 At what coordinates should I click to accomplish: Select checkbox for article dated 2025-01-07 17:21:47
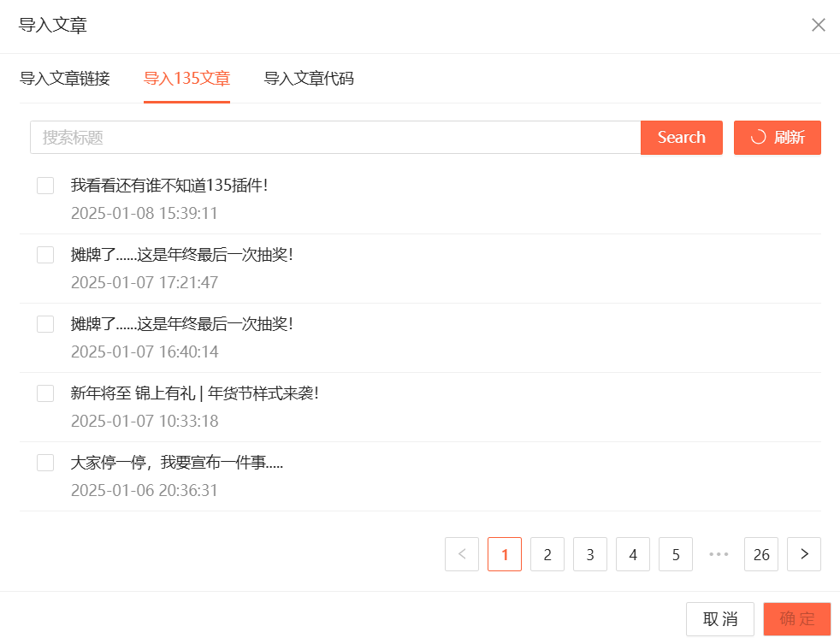(x=45, y=255)
